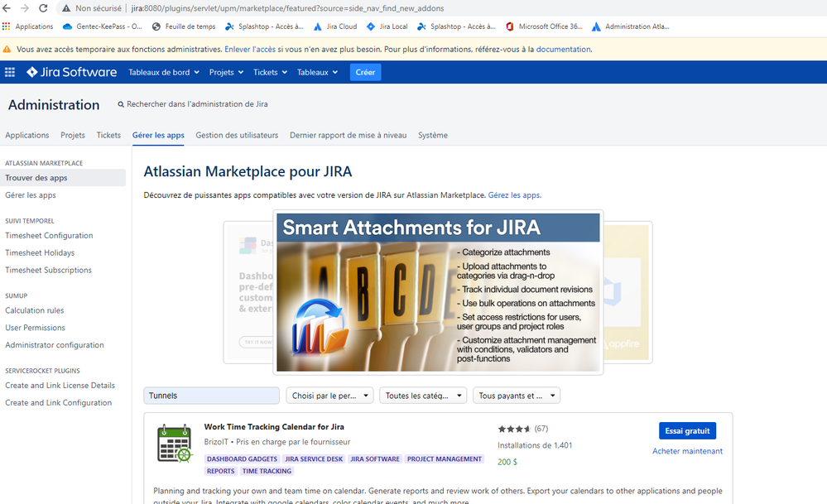The image size is (827, 504).
Task: Open the Microsoft Office 36... bookmark
Action: coord(545,26)
